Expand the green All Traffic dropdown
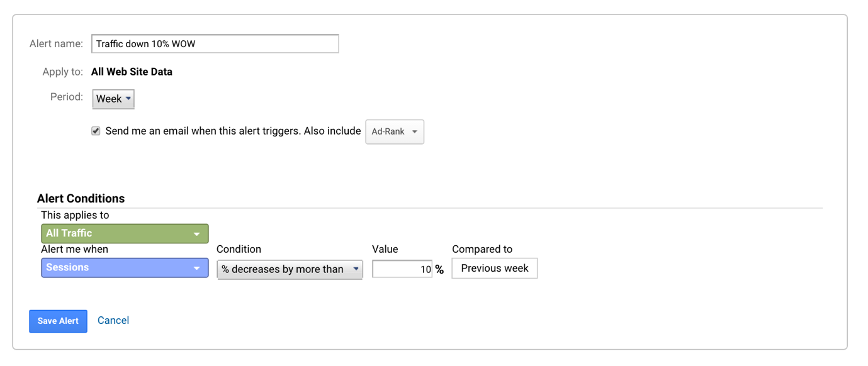Image resolution: width=868 pixels, height=366 pixels. [125, 233]
